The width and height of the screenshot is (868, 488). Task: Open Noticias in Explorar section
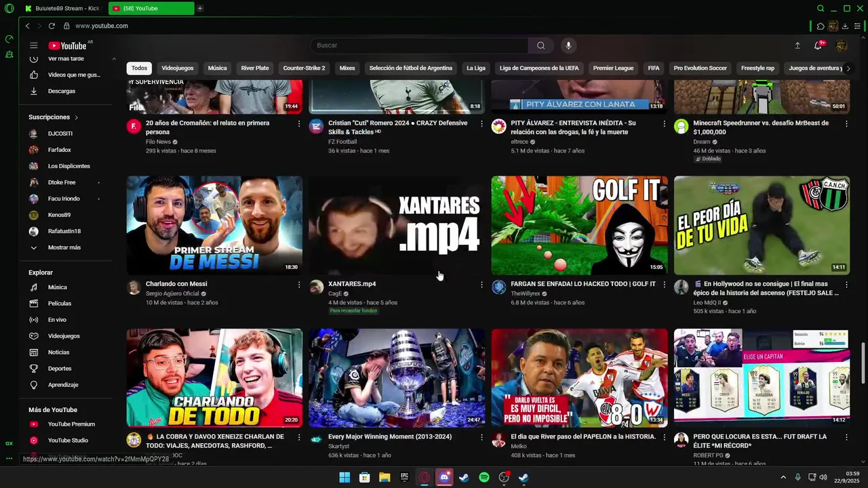coord(58,352)
